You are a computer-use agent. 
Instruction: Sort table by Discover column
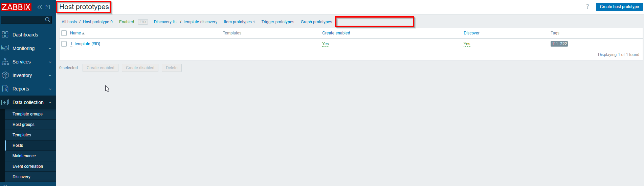(x=471, y=33)
